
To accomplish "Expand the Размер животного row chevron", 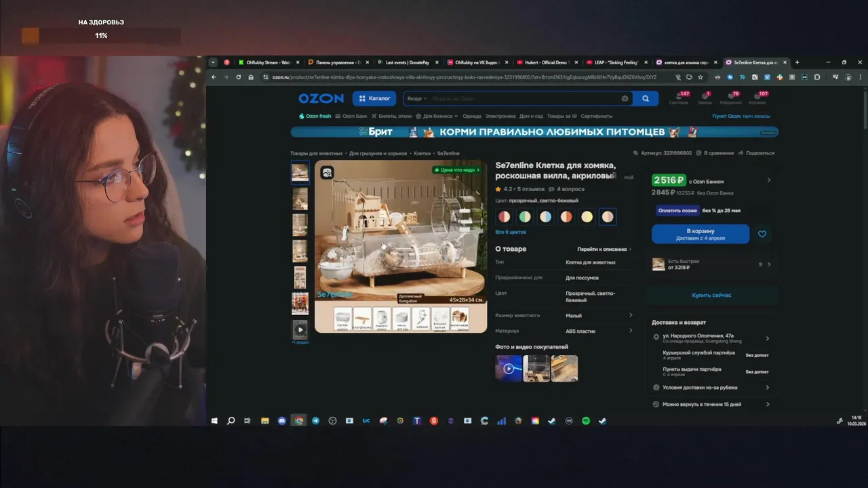I will 631,315.
